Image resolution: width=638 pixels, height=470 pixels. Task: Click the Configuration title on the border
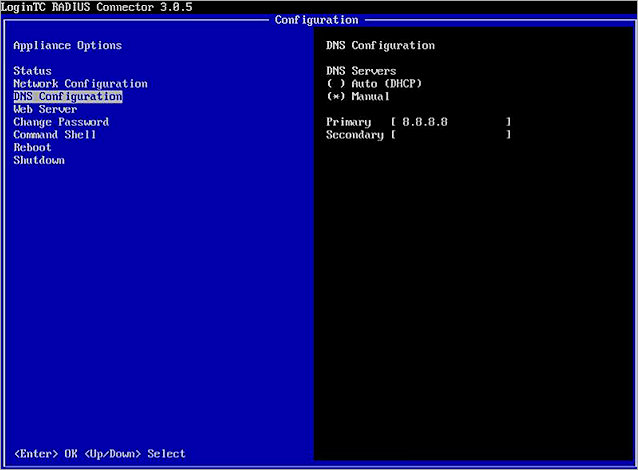[317, 20]
